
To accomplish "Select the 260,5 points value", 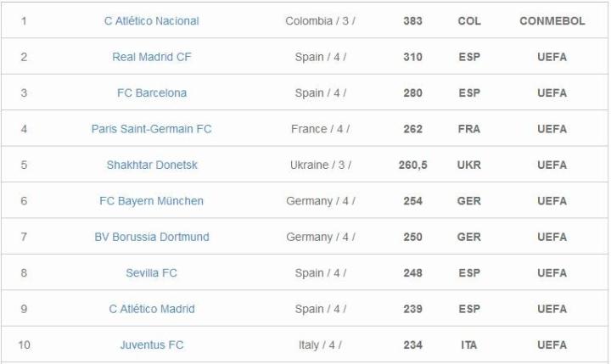I will 412,165.
